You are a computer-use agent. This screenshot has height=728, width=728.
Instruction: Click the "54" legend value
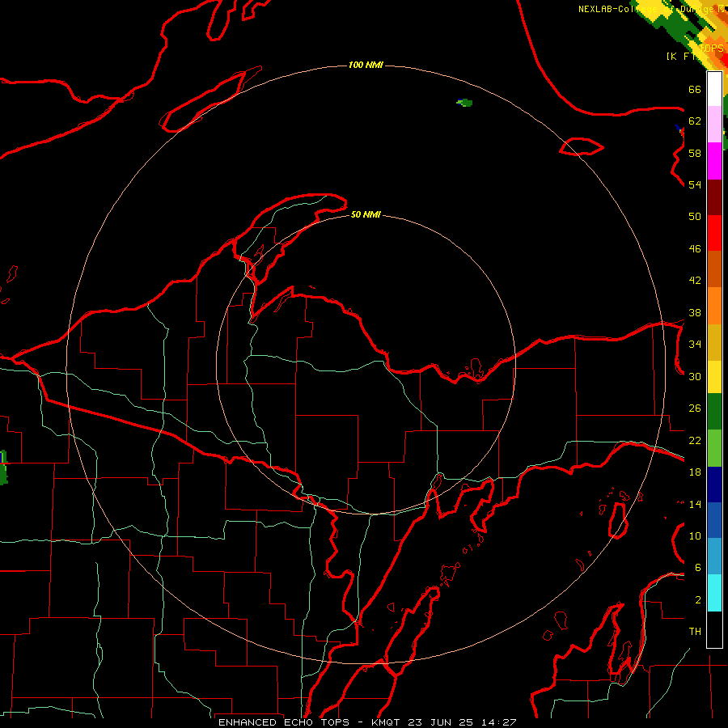coord(695,184)
